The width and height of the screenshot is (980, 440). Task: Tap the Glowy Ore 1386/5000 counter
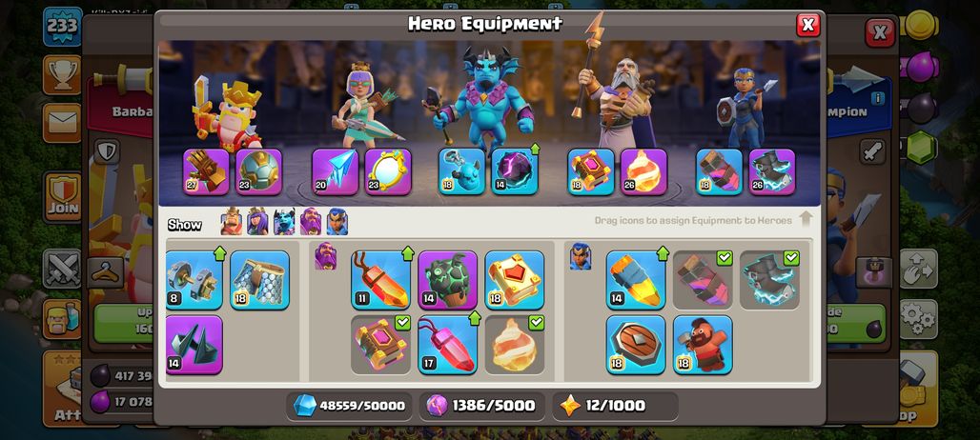tap(481, 407)
